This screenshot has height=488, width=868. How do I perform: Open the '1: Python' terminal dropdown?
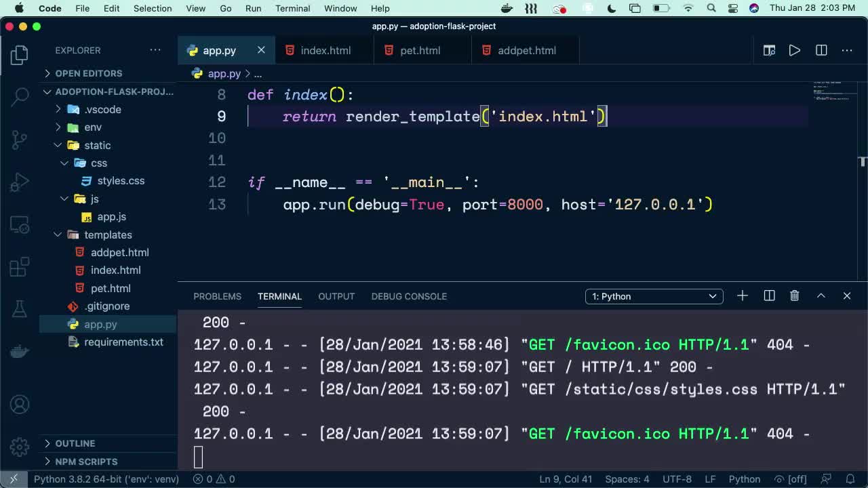pos(653,296)
